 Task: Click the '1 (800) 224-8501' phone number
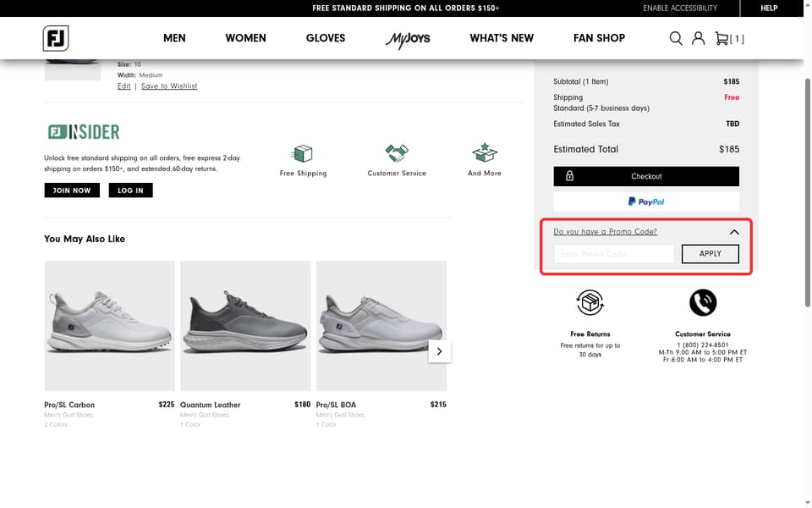(703, 345)
